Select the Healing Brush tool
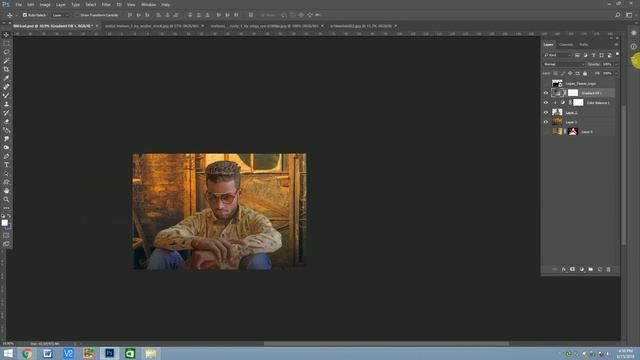Viewport: 640px width, 360px height. click(6, 87)
